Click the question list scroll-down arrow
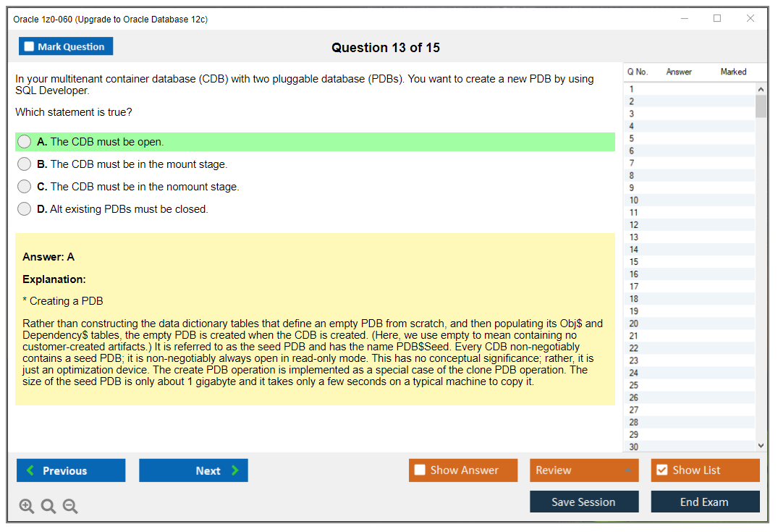 click(761, 445)
